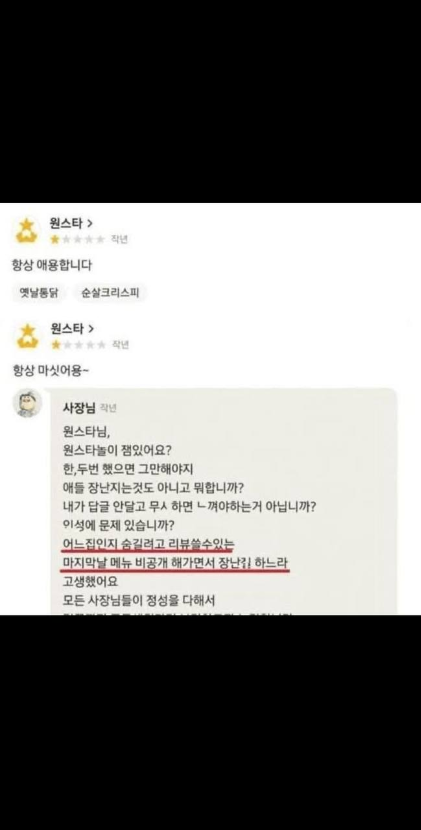Click the "사장님" name in the owner reply
This screenshot has height=830, width=421.
click(78, 408)
